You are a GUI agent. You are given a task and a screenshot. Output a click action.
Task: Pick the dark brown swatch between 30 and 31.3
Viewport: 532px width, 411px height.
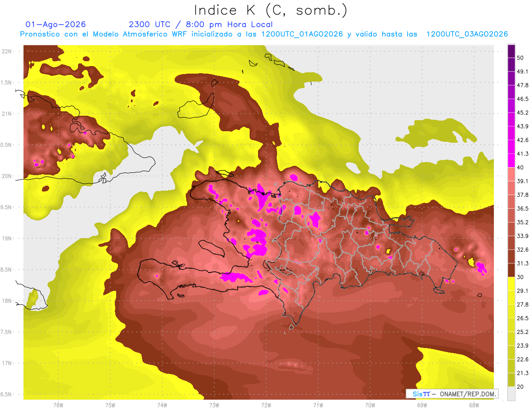click(511, 270)
